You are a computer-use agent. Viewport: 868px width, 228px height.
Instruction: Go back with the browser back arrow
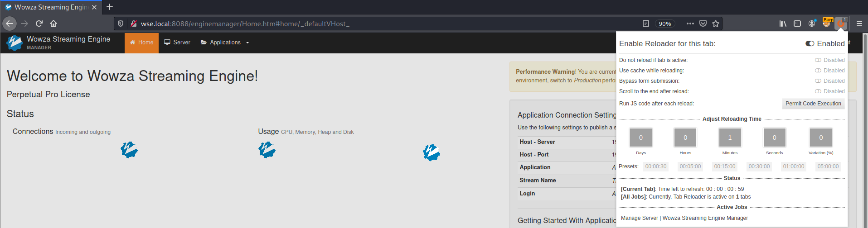(10, 24)
